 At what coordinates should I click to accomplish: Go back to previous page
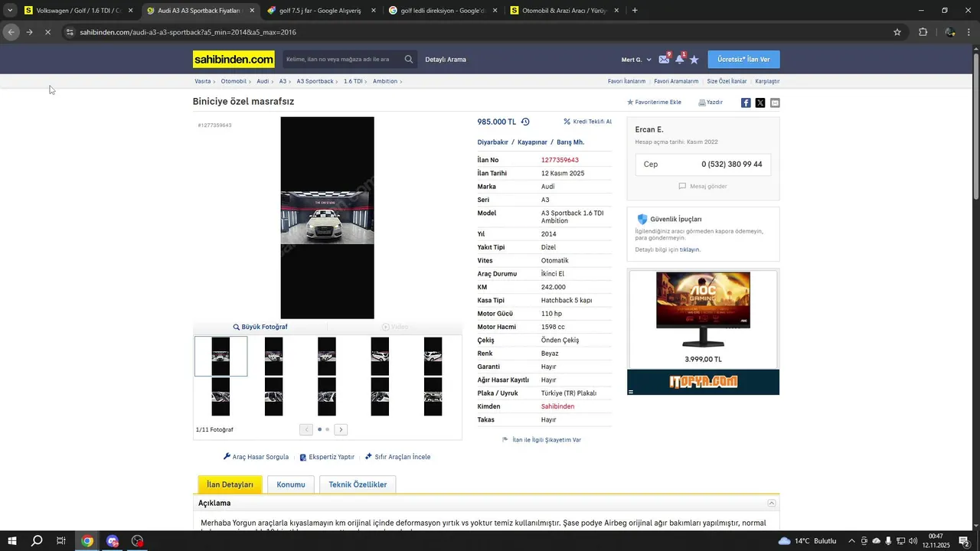point(11,32)
